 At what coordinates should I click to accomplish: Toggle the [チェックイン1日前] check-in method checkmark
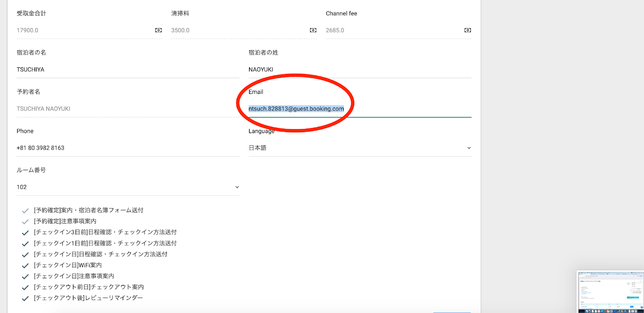pos(25,244)
